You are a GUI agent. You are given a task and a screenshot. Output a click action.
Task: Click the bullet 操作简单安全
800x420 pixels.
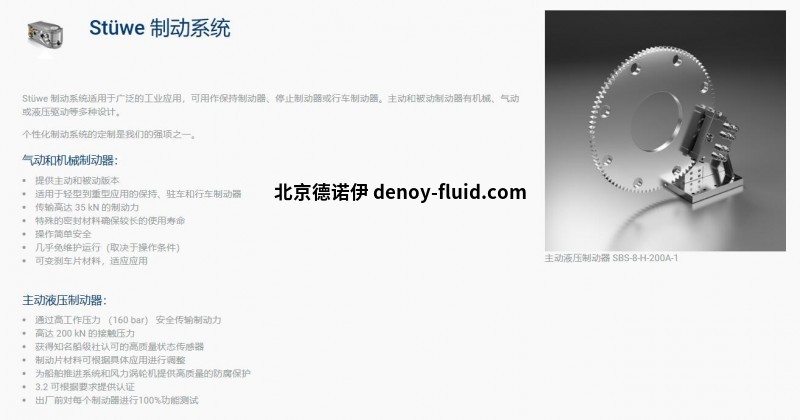click(x=63, y=234)
